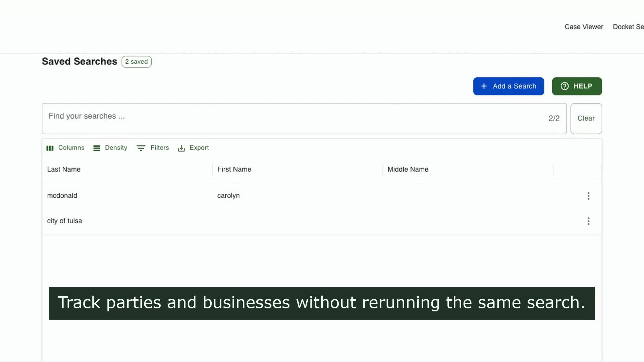Click the Saved Searches heading
The width and height of the screenshot is (644, 362).
point(79,61)
